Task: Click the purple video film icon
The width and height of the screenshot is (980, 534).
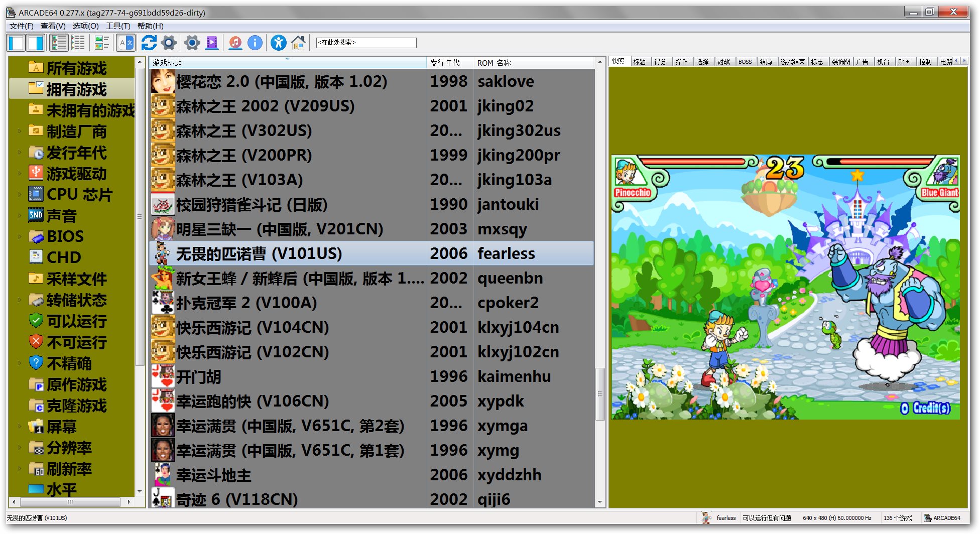Action: click(x=212, y=43)
